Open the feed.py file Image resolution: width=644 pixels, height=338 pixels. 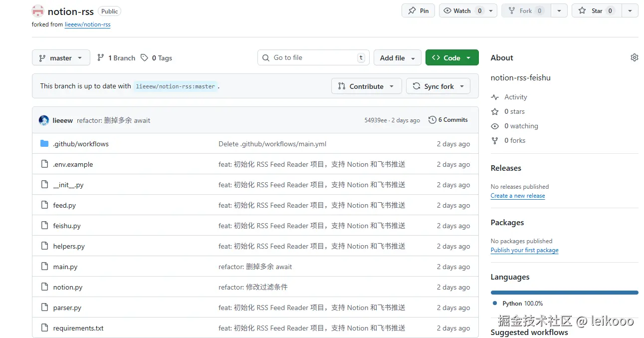click(64, 205)
